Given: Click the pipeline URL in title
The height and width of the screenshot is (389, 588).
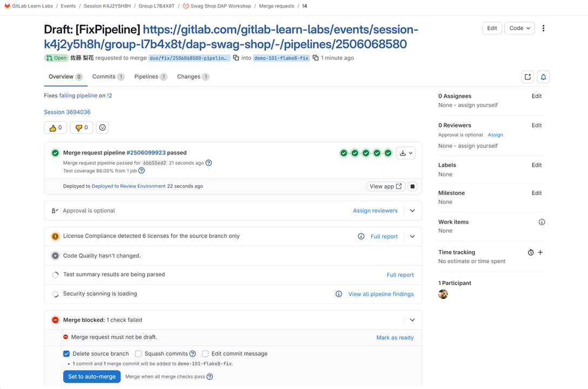Looking at the screenshot, I should [x=231, y=37].
